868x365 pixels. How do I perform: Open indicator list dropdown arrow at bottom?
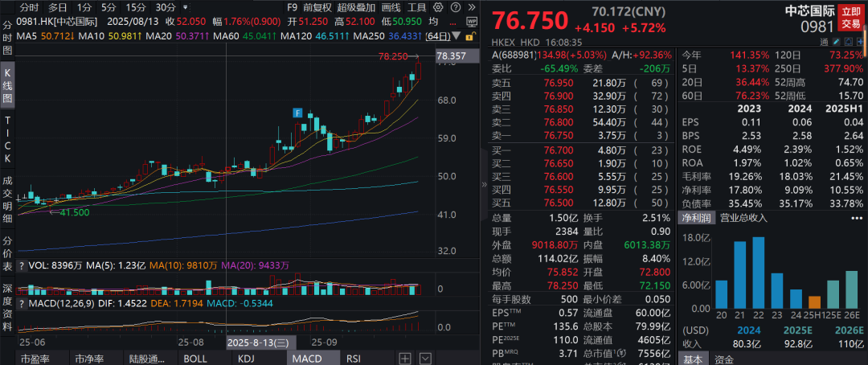tap(425, 358)
